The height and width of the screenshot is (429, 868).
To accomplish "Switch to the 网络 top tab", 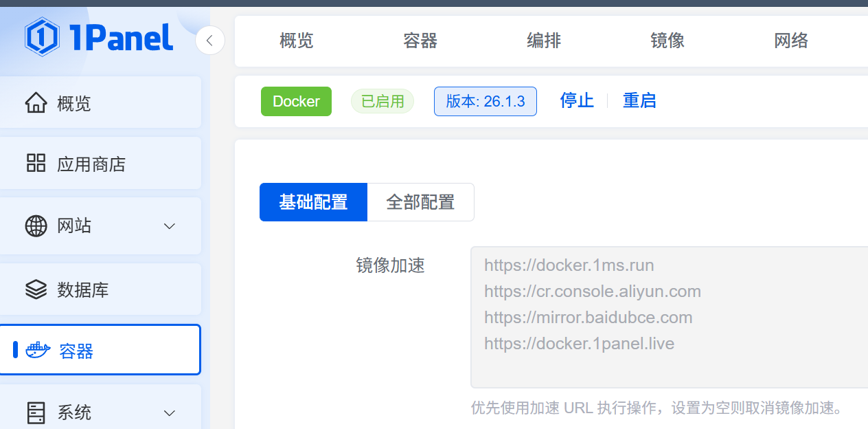I will tap(791, 41).
